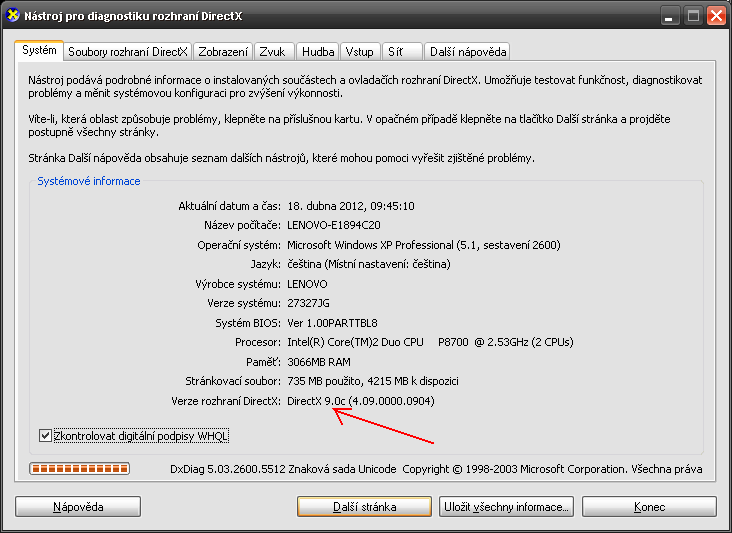The height and width of the screenshot is (533, 732).
Task: Click the language value čeština
Action: (369, 264)
